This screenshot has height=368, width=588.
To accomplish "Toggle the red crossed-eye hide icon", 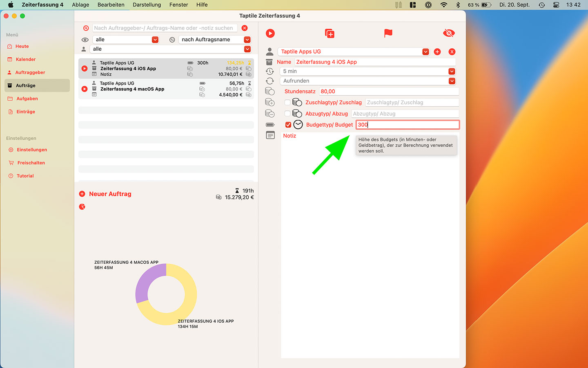I will 449,33.
